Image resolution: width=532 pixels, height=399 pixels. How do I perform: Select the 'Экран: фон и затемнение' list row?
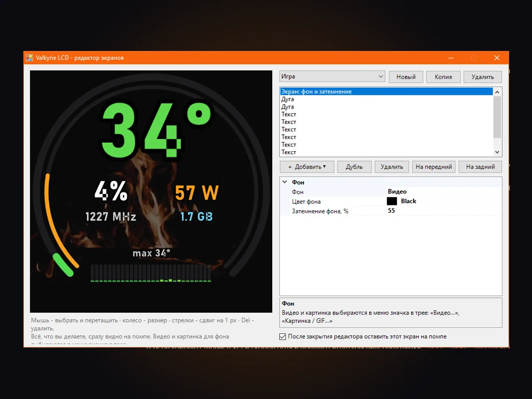tap(387, 92)
